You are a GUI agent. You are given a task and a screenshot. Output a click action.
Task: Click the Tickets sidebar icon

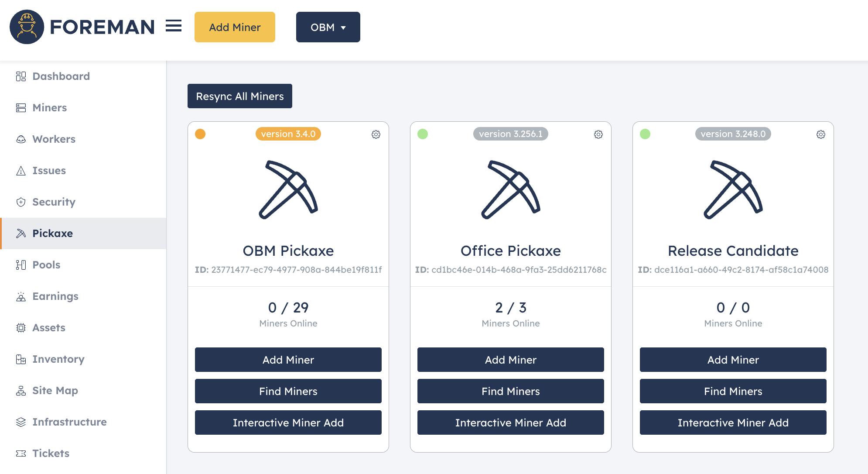pyautogui.click(x=21, y=453)
